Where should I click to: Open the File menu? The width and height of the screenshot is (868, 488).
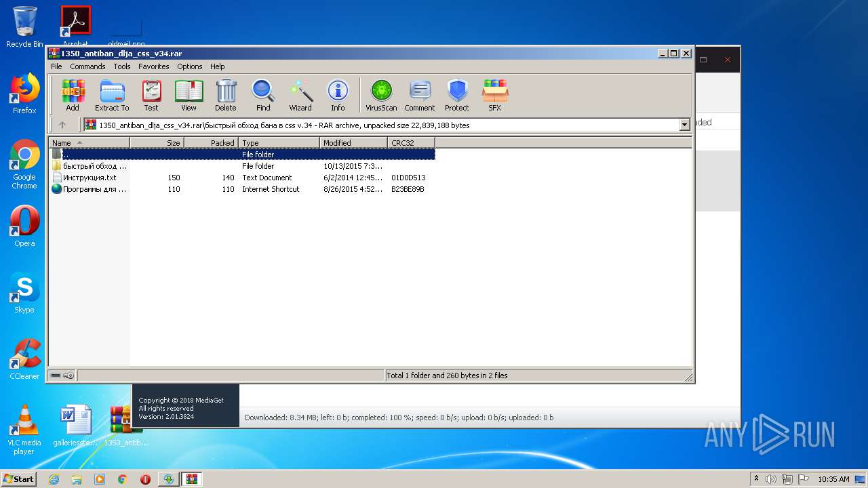click(x=56, y=66)
